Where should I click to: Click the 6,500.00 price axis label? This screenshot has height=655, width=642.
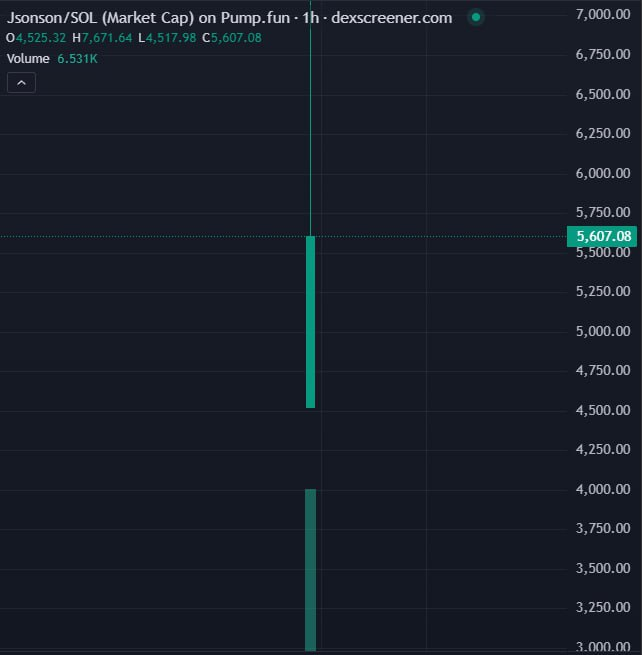[603, 94]
